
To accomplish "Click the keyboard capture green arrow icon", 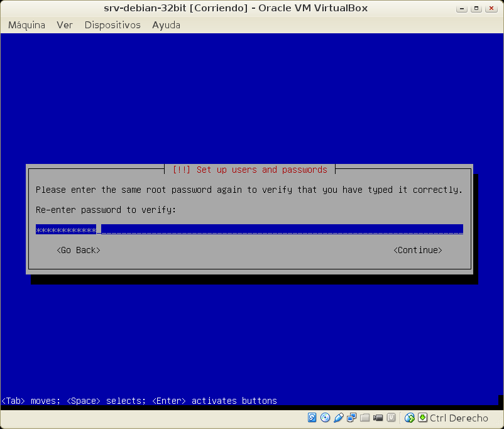I will click(423, 418).
